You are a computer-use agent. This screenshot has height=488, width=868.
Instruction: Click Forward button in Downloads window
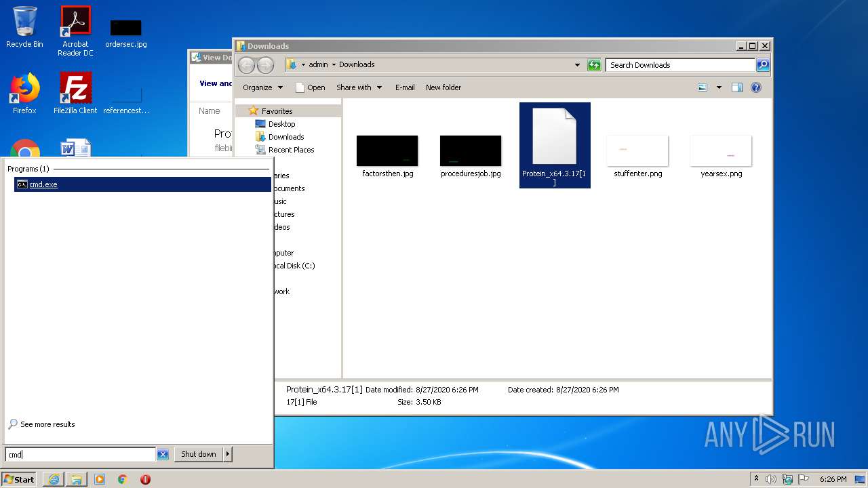click(x=265, y=65)
